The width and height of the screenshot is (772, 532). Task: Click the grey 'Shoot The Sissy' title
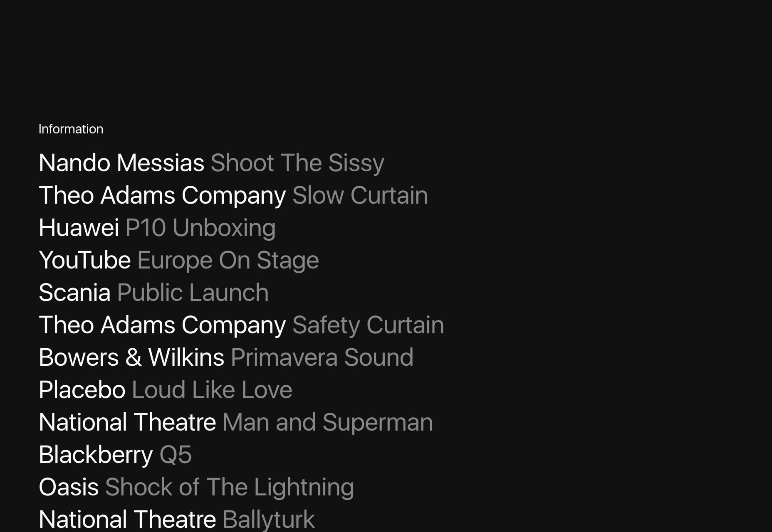point(297,163)
